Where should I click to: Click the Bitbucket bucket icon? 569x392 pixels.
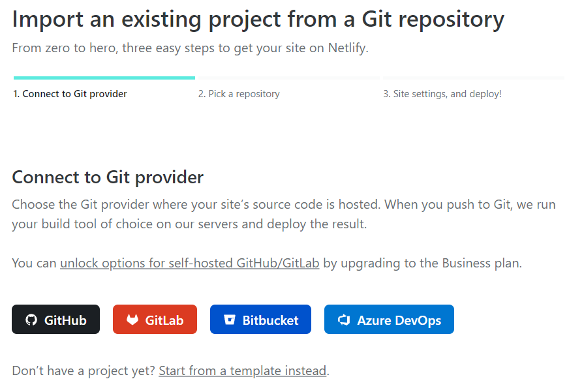[x=229, y=320]
